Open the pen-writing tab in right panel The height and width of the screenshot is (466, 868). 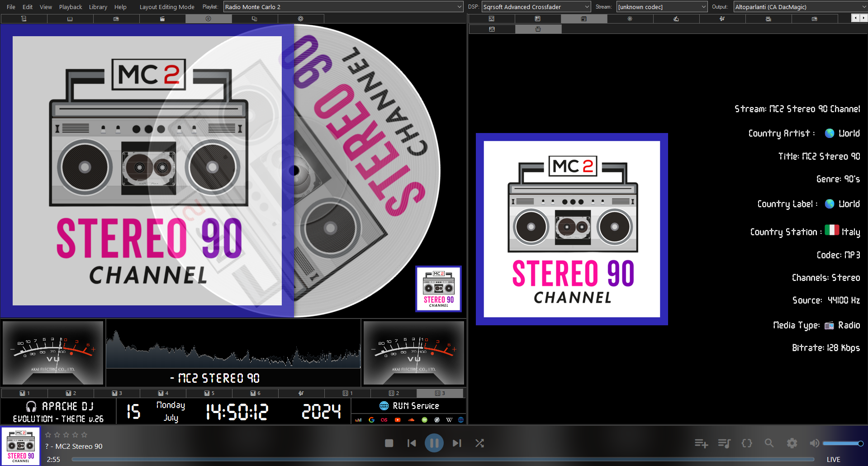[676, 19]
